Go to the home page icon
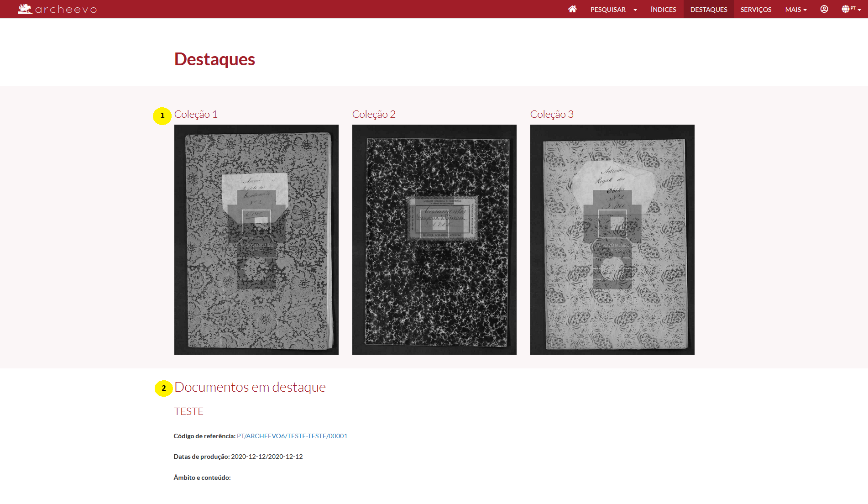This screenshot has height=504, width=868. coord(572,9)
